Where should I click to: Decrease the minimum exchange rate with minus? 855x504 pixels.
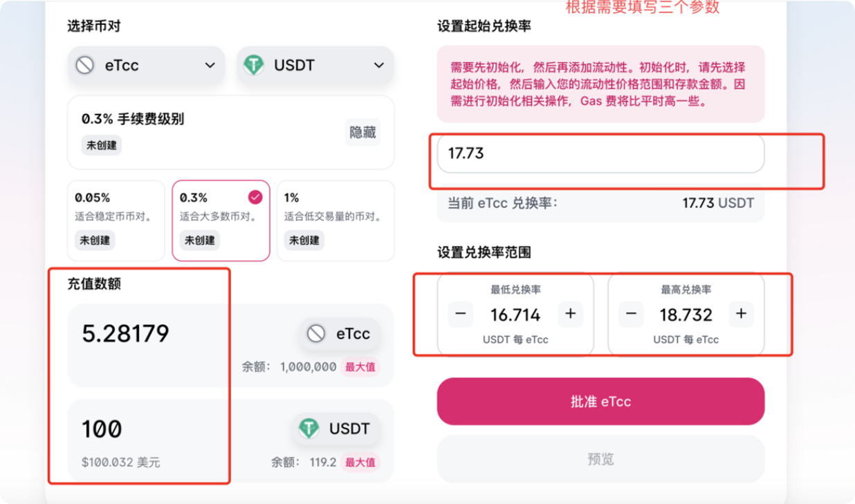[x=461, y=315]
